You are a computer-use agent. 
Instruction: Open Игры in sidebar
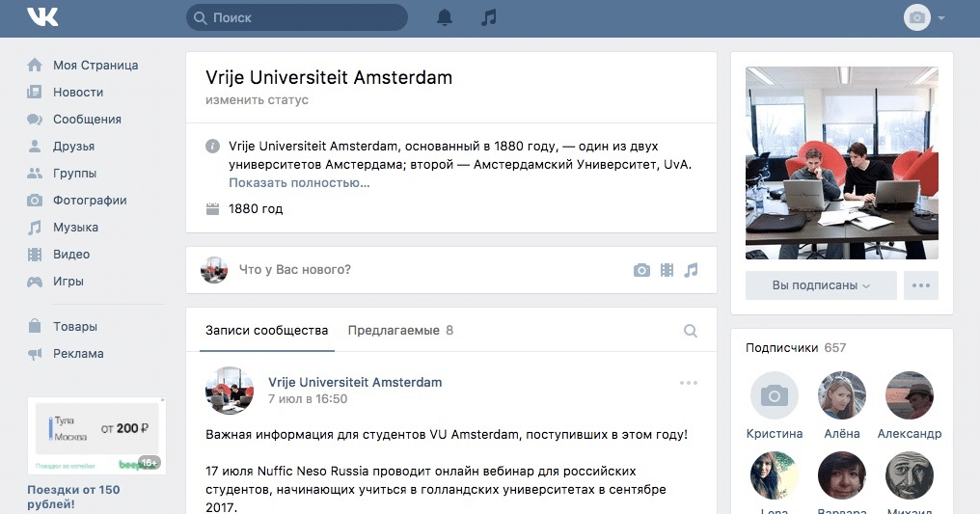click(68, 282)
